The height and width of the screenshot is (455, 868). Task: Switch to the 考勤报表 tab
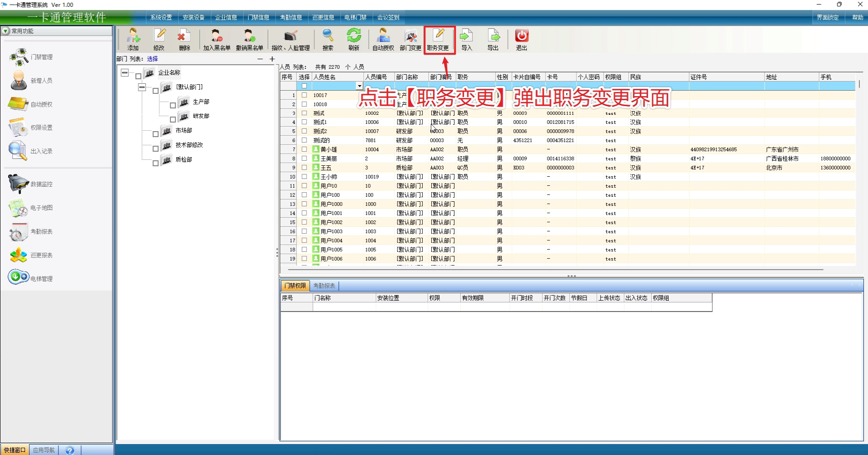click(x=324, y=286)
